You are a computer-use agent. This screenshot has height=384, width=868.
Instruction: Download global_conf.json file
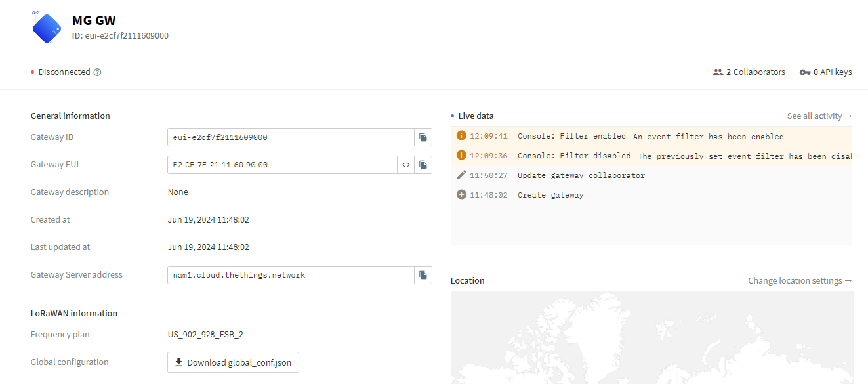[x=233, y=362]
